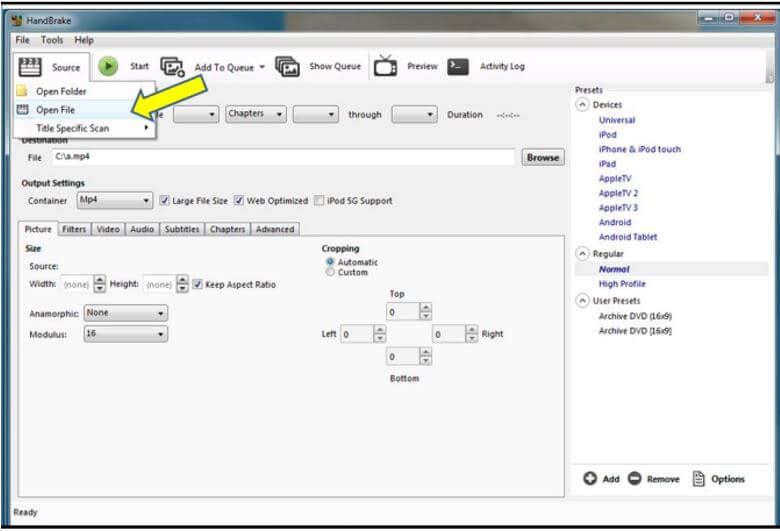The width and height of the screenshot is (780, 531).
Task: Collapse the Regular presets group
Action: point(582,254)
